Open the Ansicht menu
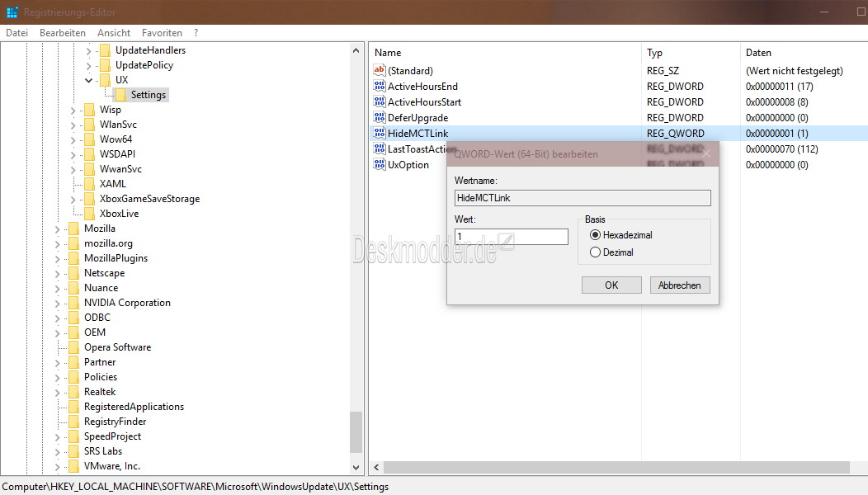Image resolution: width=868 pixels, height=495 pixels. [x=114, y=33]
